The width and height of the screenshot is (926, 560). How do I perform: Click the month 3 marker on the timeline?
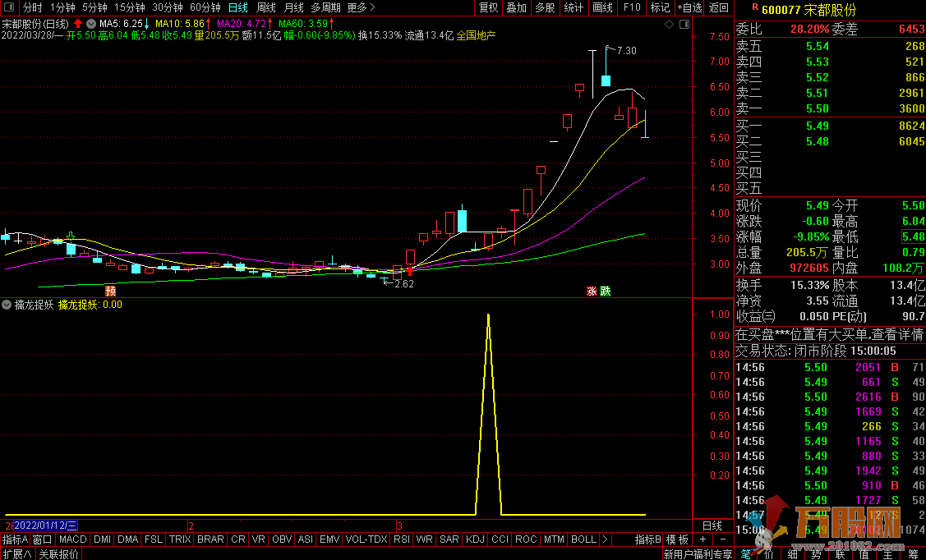click(x=400, y=526)
